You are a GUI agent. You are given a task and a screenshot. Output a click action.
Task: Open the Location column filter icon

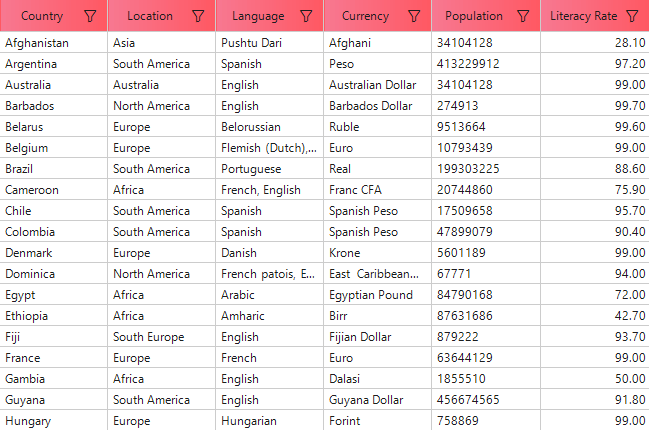[198, 16]
